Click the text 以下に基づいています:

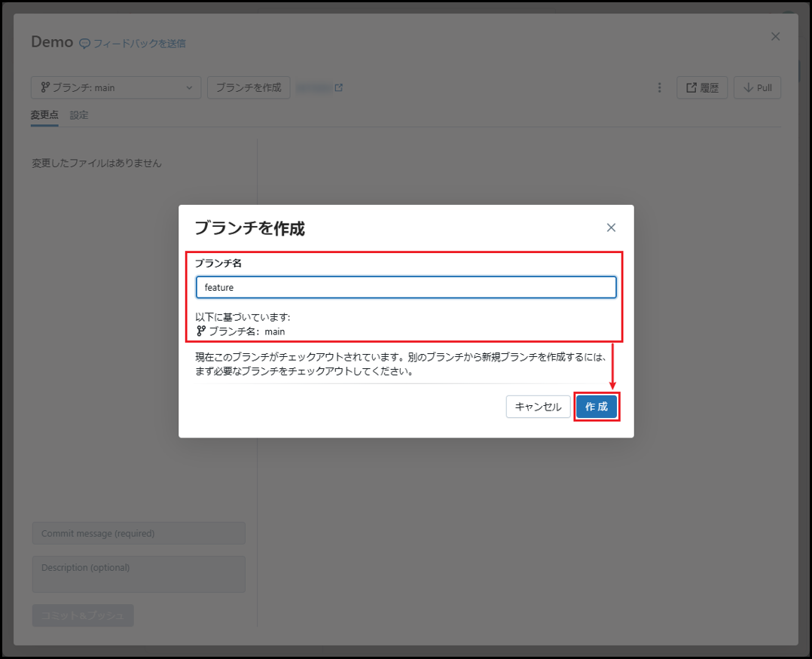point(243,317)
